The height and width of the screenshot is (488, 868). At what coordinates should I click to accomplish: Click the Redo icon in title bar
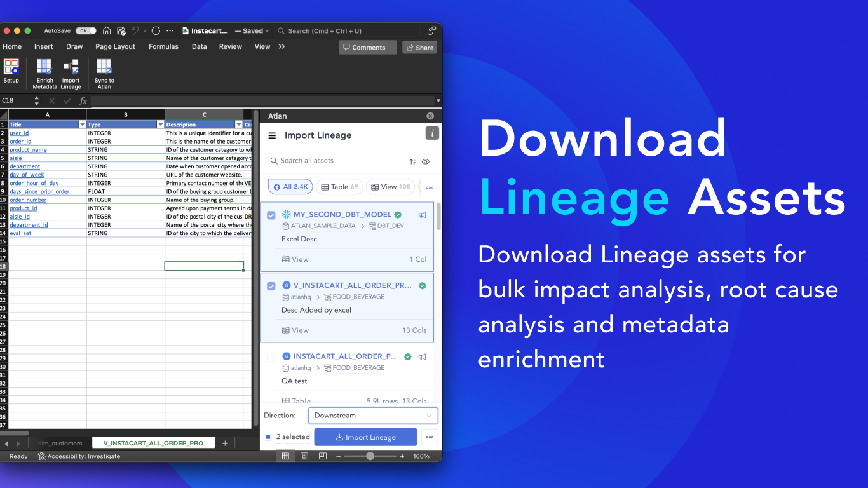(156, 30)
